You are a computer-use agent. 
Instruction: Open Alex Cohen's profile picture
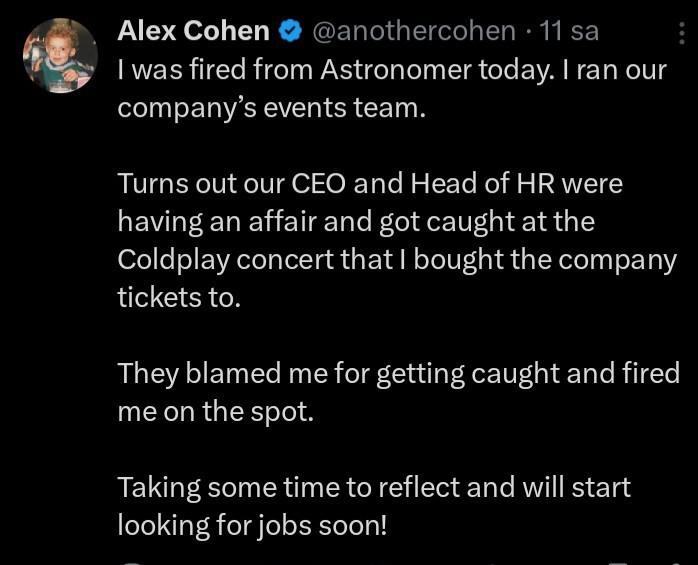pyautogui.click(x=60, y=56)
